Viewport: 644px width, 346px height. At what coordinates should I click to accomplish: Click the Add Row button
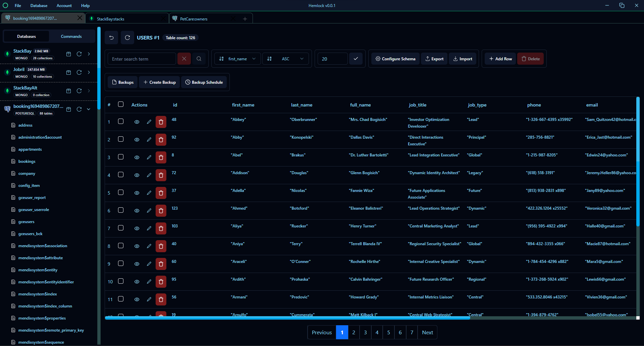tap(500, 59)
